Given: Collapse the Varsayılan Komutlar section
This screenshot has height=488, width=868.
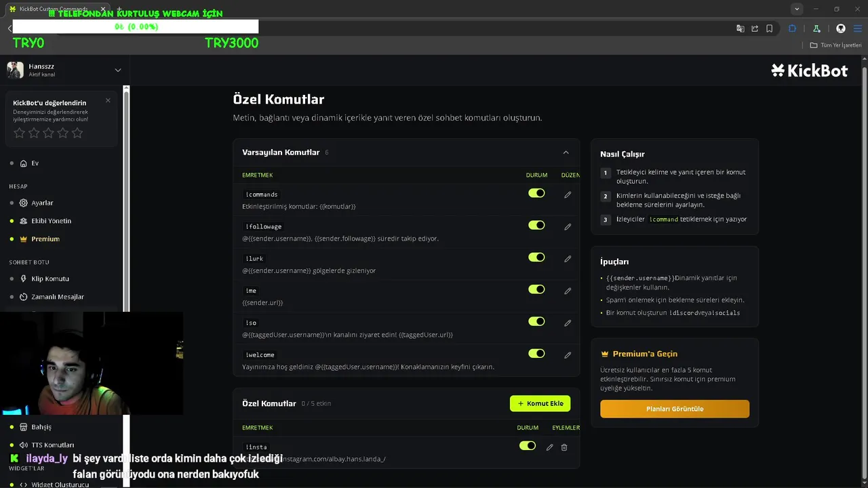Looking at the screenshot, I should pyautogui.click(x=566, y=152).
